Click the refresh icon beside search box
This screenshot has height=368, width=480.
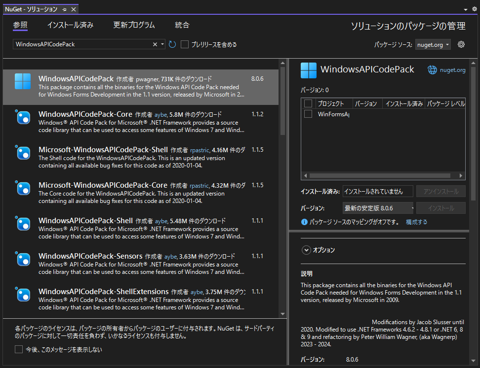tap(172, 44)
